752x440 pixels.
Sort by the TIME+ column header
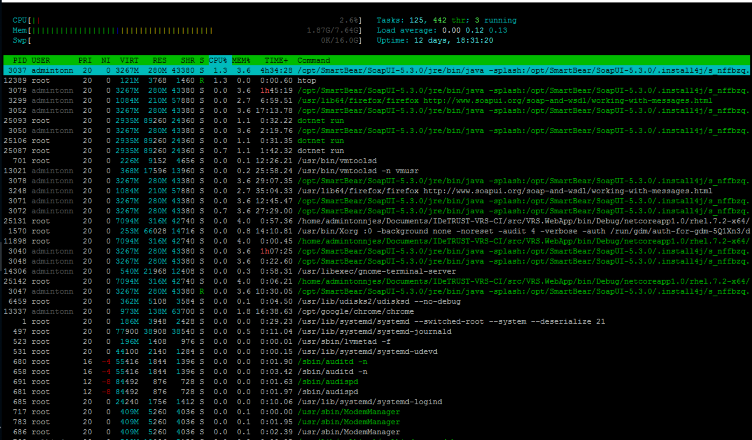point(276,60)
